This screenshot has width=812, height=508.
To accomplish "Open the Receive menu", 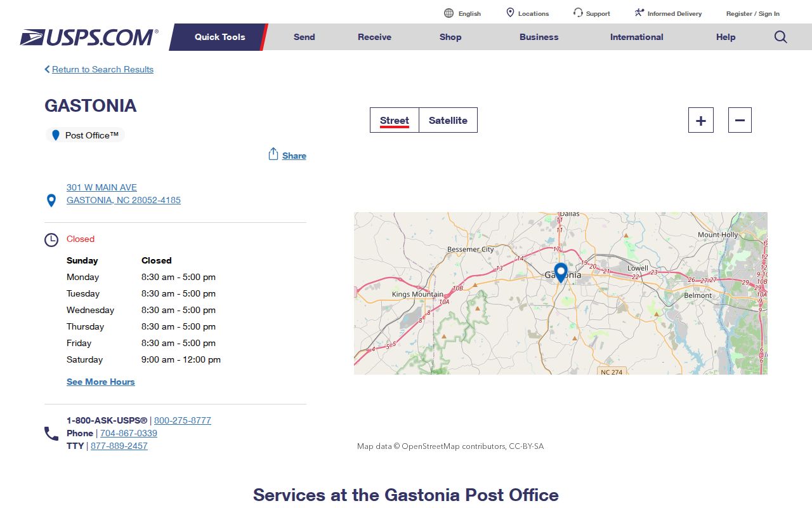I will 374,37.
